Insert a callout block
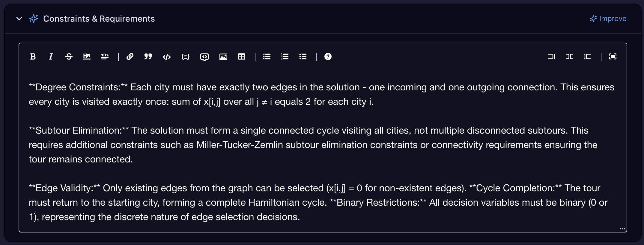 (204, 56)
